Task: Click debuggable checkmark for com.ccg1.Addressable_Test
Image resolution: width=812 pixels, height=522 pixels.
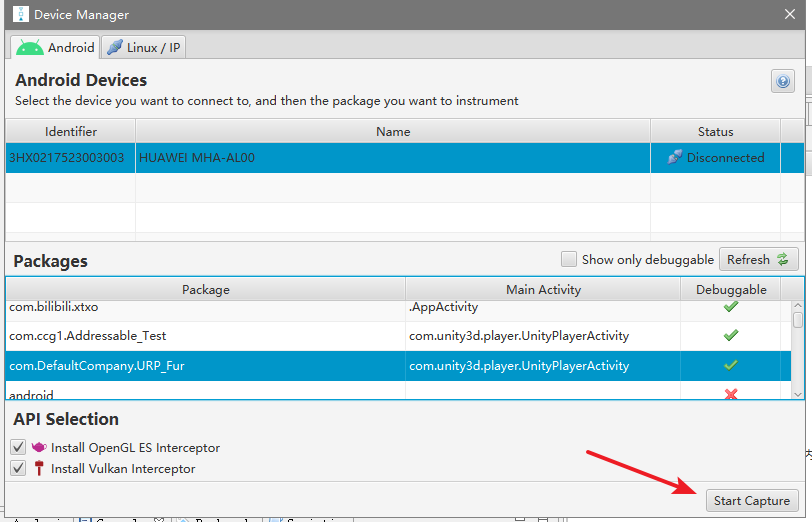Action: (x=731, y=336)
